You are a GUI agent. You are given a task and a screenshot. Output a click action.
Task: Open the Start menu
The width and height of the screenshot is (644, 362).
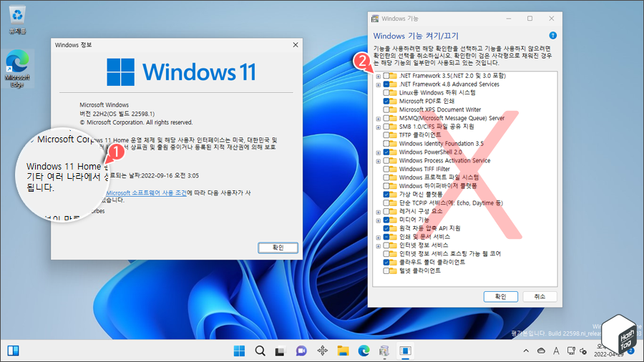[x=239, y=351]
